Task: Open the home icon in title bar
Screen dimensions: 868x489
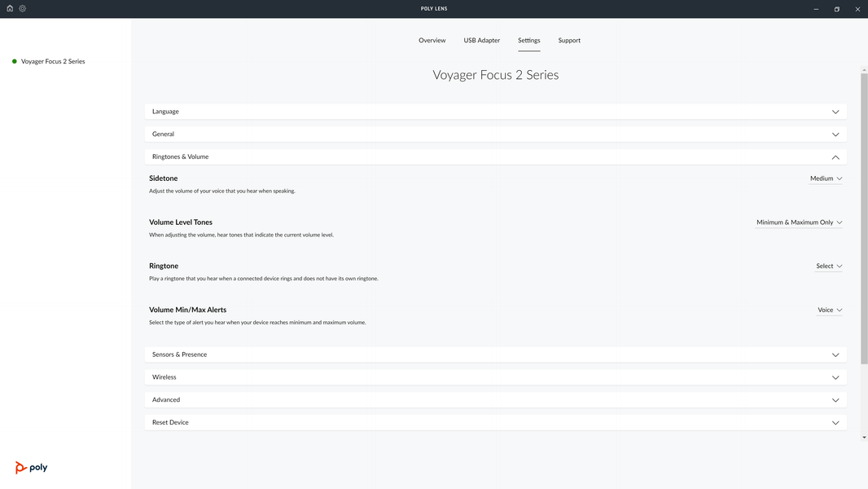Action: (x=10, y=8)
